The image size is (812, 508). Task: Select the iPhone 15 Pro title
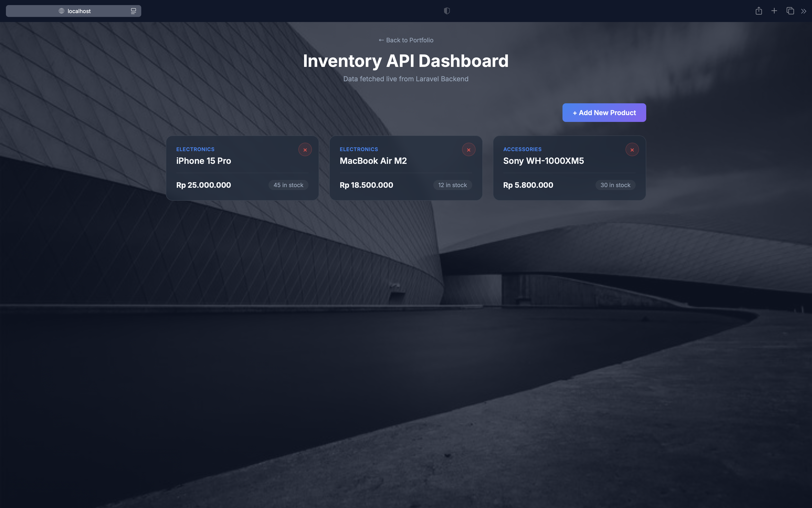tap(204, 161)
